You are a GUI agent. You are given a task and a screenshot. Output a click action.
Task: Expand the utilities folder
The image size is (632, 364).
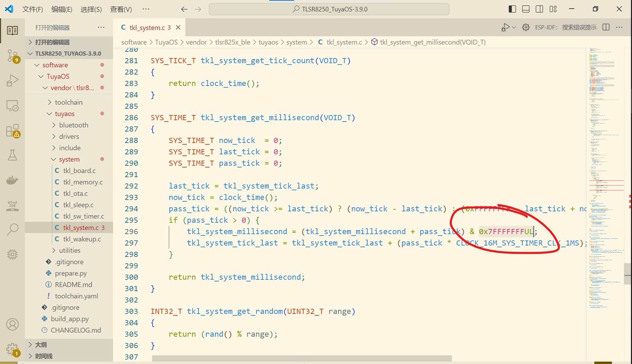tap(69, 250)
